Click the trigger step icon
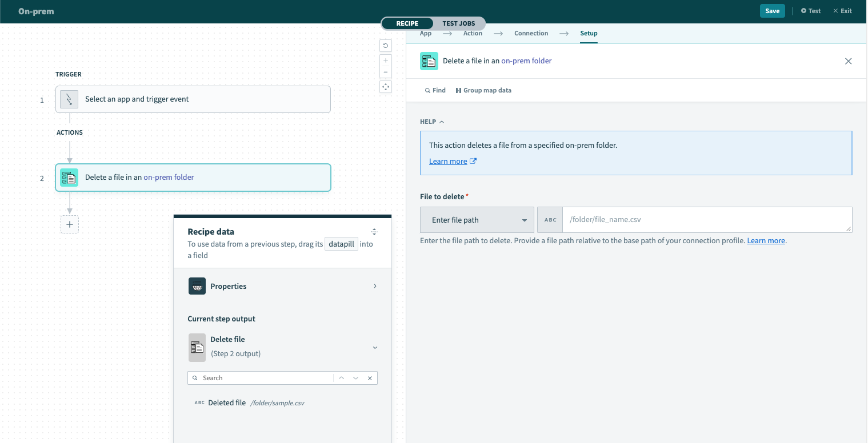The image size is (868, 443). (x=69, y=99)
